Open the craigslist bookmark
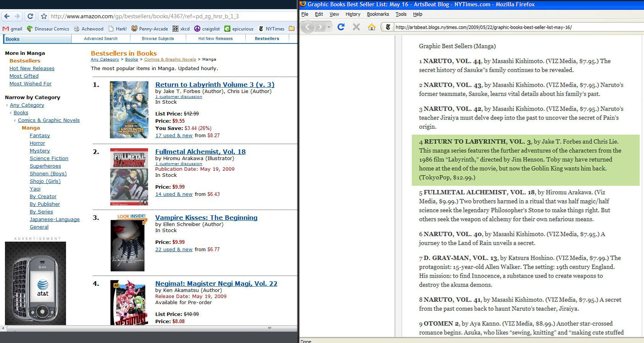This screenshot has height=343, width=644. click(x=207, y=29)
